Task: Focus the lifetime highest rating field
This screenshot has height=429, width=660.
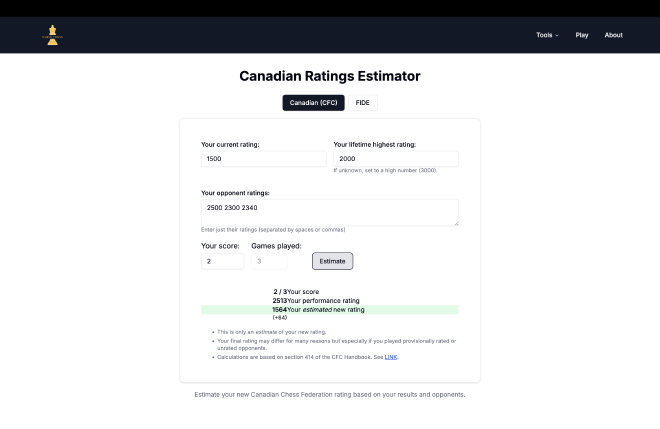Action: (x=395, y=159)
